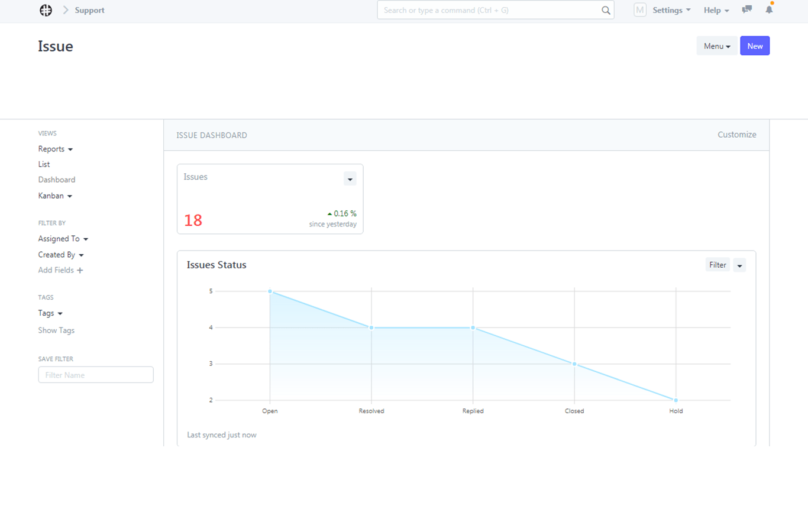Click the Filter Name input field
Viewport: 808px width, 532px height.
point(96,375)
